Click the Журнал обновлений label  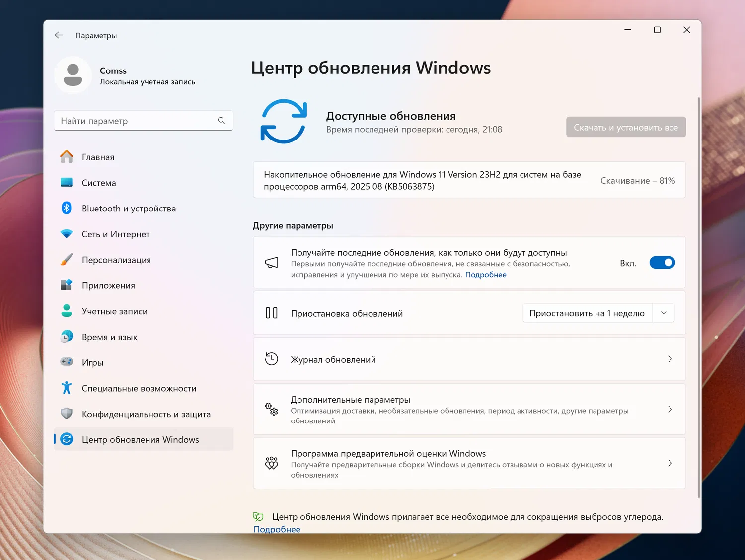coord(333,359)
